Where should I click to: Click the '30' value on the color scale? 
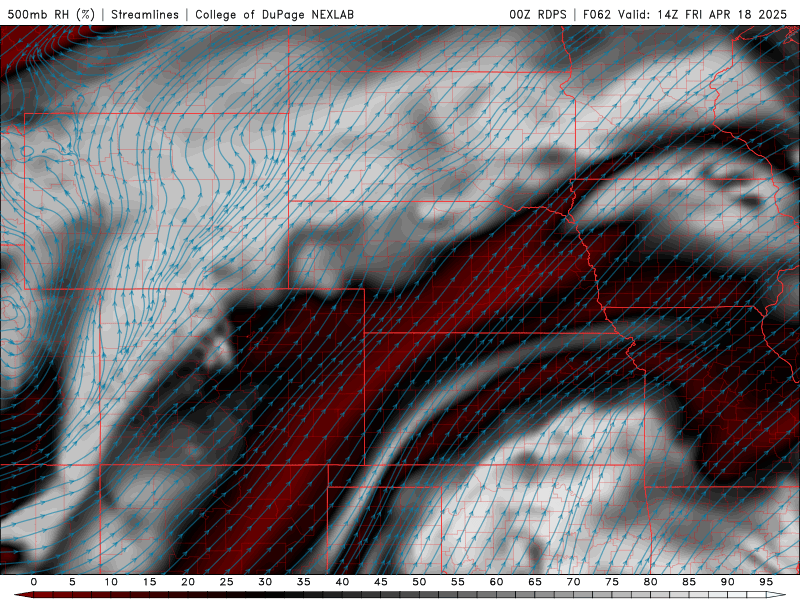tap(265, 582)
